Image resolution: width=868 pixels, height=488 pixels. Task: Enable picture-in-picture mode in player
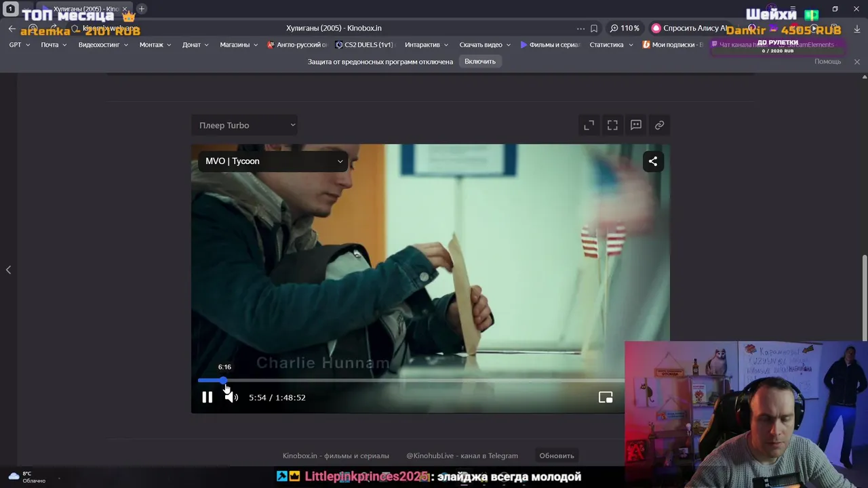[606, 398]
